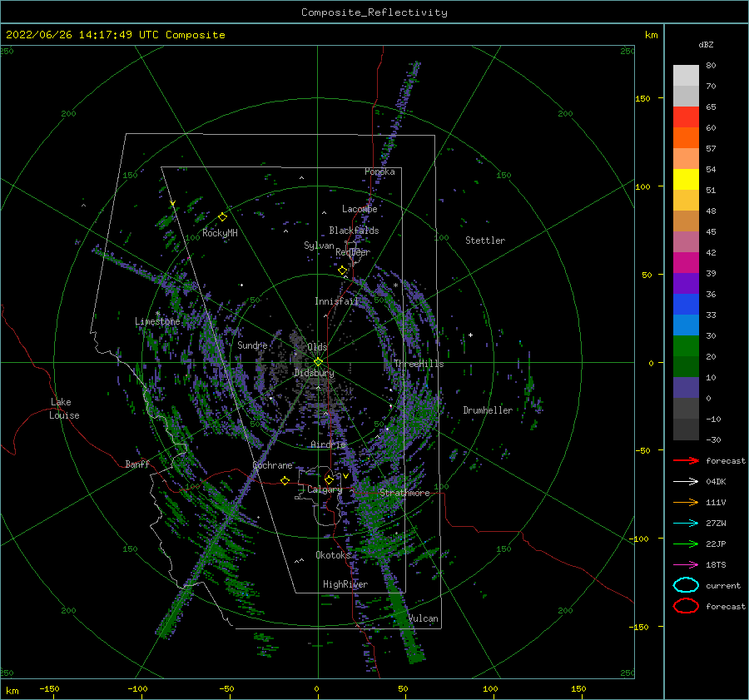The width and height of the screenshot is (749, 700).
Task: Click the yellow V marker northwest of RockyMH
Action: 173,203
